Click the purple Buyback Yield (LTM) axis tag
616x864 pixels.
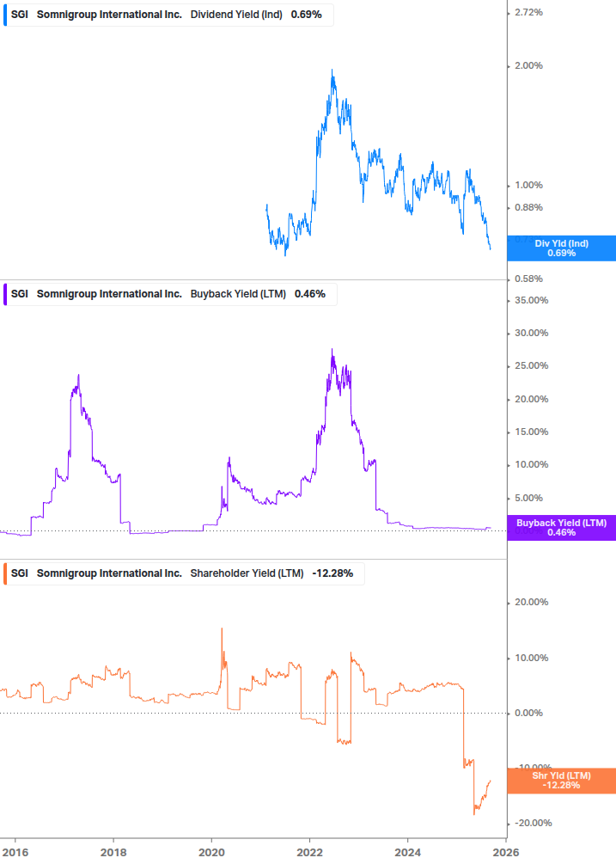click(561, 528)
